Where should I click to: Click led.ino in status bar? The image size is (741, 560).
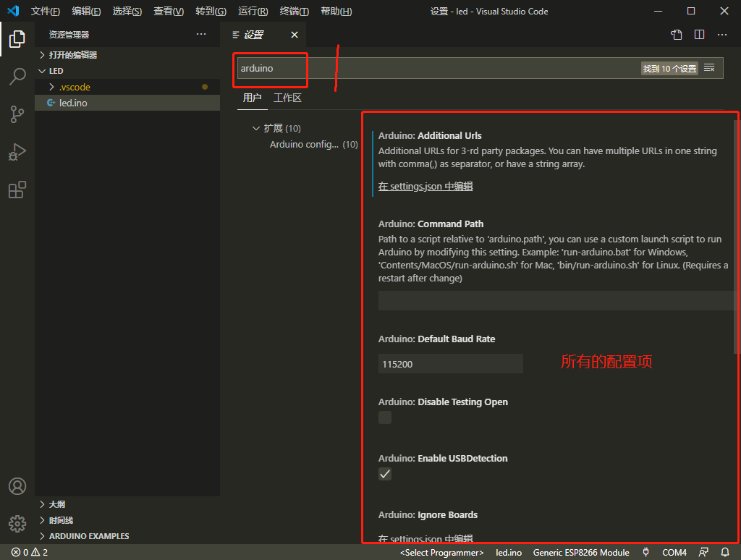click(x=509, y=553)
